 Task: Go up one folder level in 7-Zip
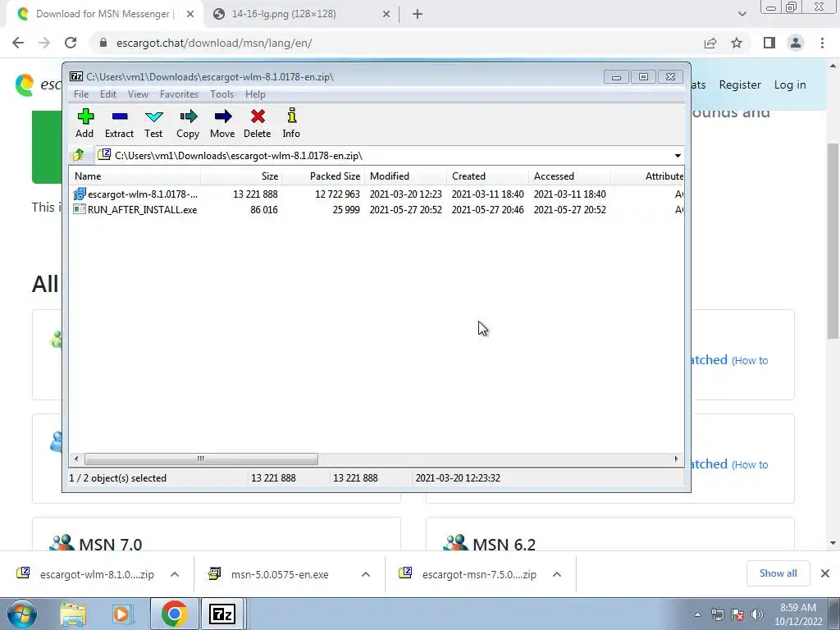[x=78, y=155]
